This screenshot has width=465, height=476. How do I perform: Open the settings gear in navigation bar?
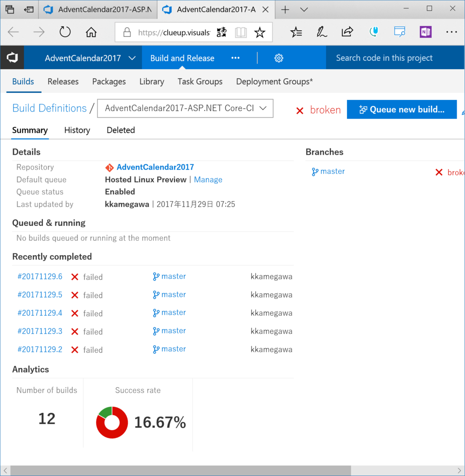click(279, 58)
